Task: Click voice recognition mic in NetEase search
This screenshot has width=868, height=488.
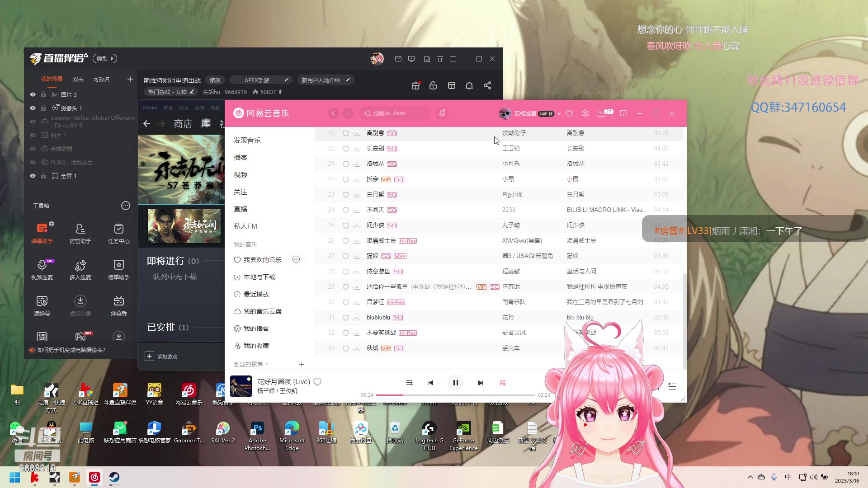Action: tap(442, 113)
